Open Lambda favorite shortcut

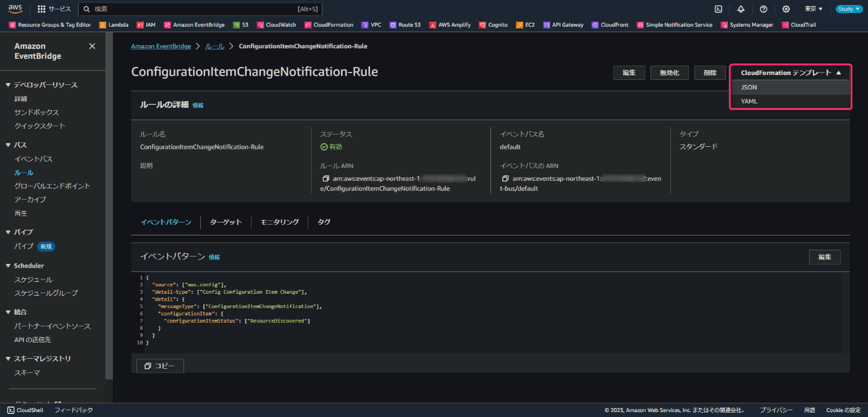[x=113, y=25]
